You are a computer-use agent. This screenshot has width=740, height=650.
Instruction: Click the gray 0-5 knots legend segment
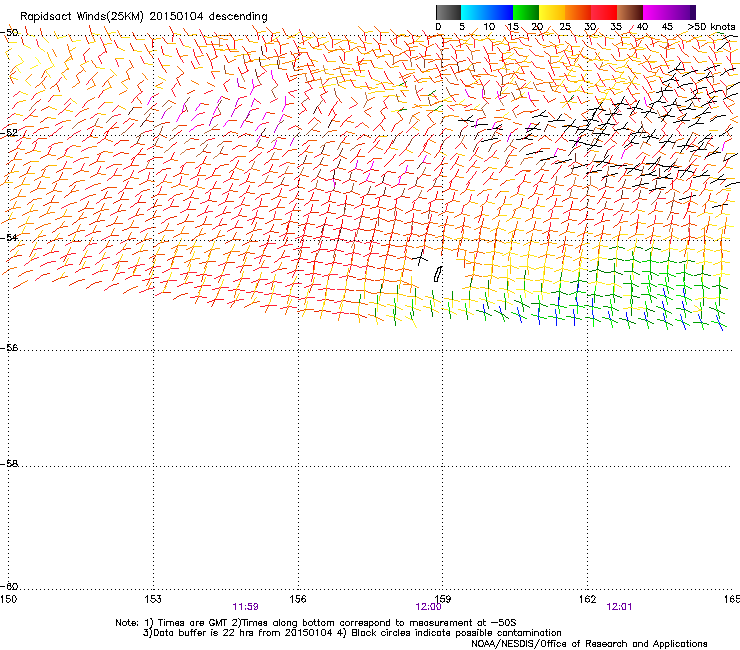click(448, 12)
